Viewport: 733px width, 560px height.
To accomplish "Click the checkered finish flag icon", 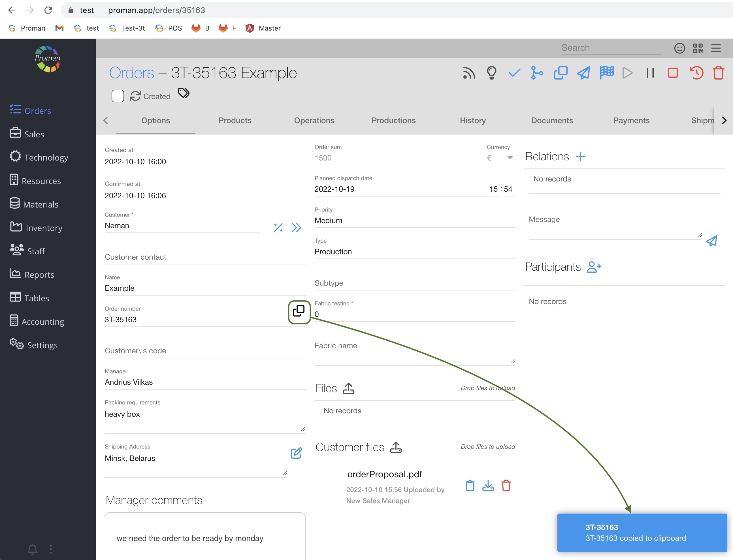I will (x=607, y=72).
